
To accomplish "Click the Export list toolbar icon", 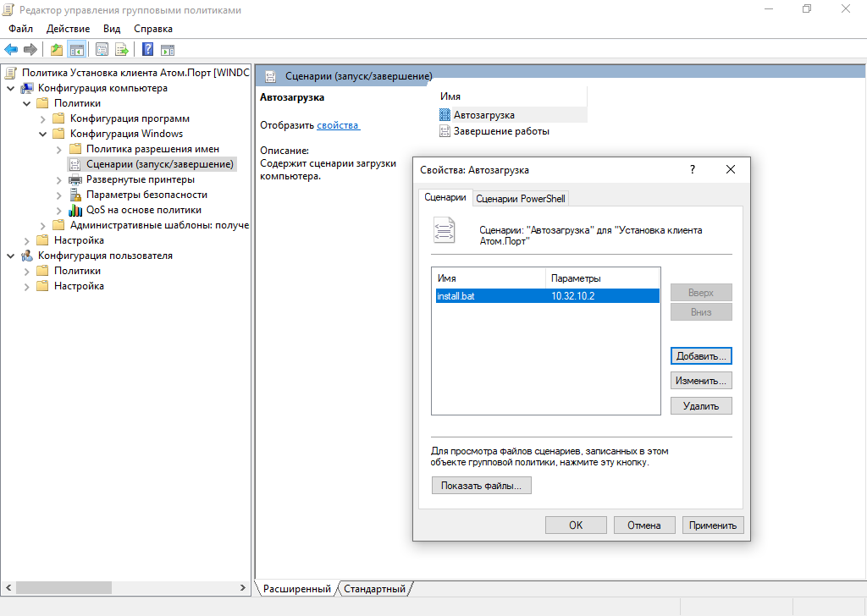I will (122, 49).
